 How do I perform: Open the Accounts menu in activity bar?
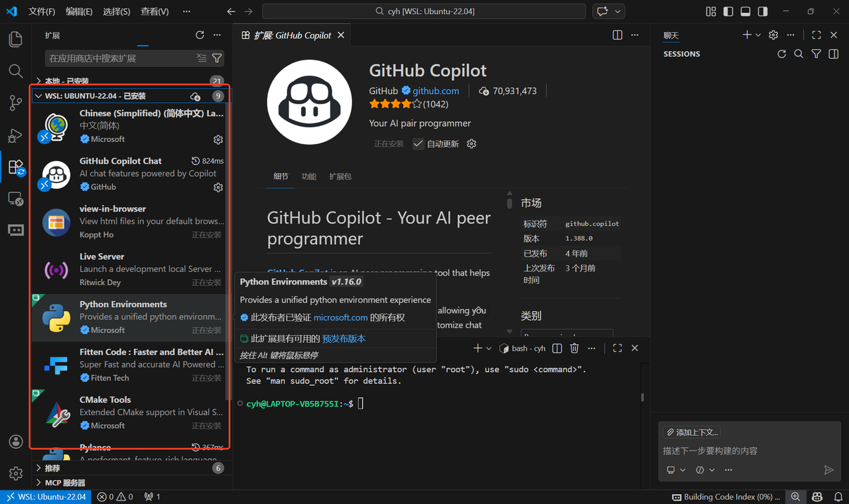[x=16, y=442]
